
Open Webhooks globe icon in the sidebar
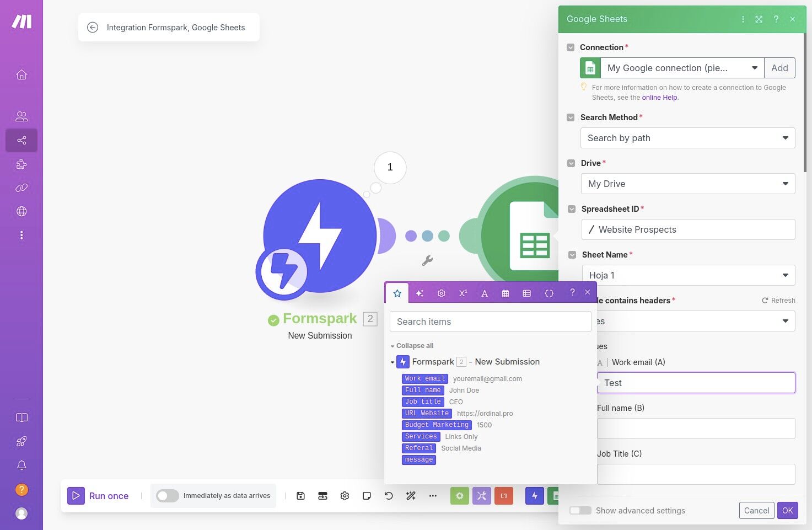(x=21, y=211)
